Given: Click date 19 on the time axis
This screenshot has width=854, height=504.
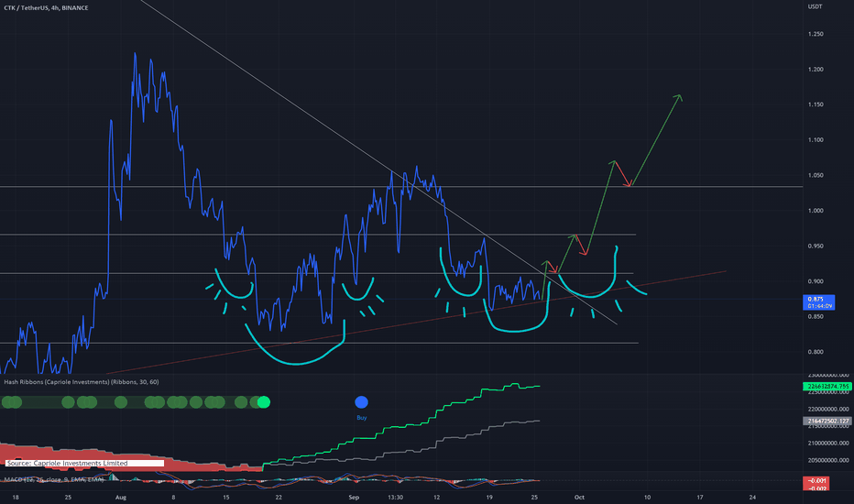Looking at the screenshot, I should [x=489, y=497].
